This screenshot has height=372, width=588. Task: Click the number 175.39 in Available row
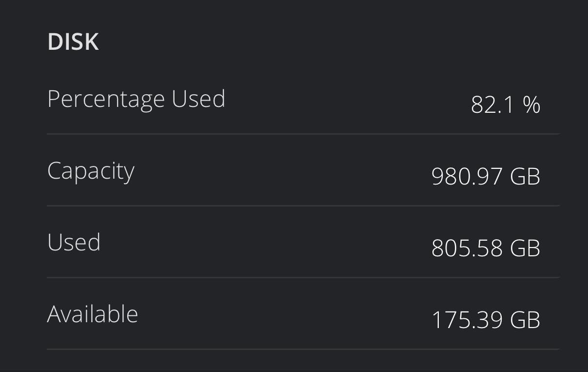click(467, 320)
